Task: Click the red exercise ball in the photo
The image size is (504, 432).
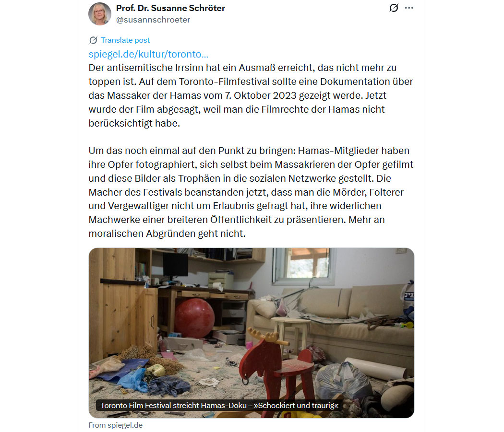Action: click(x=194, y=318)
